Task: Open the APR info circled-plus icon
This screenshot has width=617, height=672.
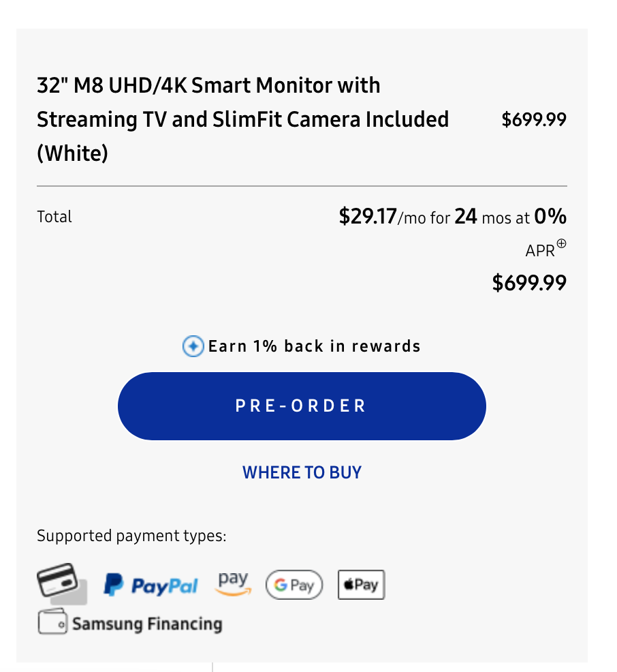Action: tap(561, 243)
